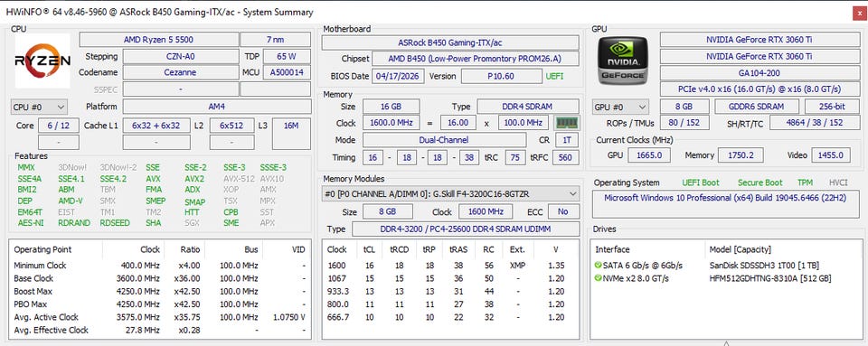Viewport: 868px width, 346px height.
Task: Click the NVIDIA GeForce logo image
Action: coord(623,61)
